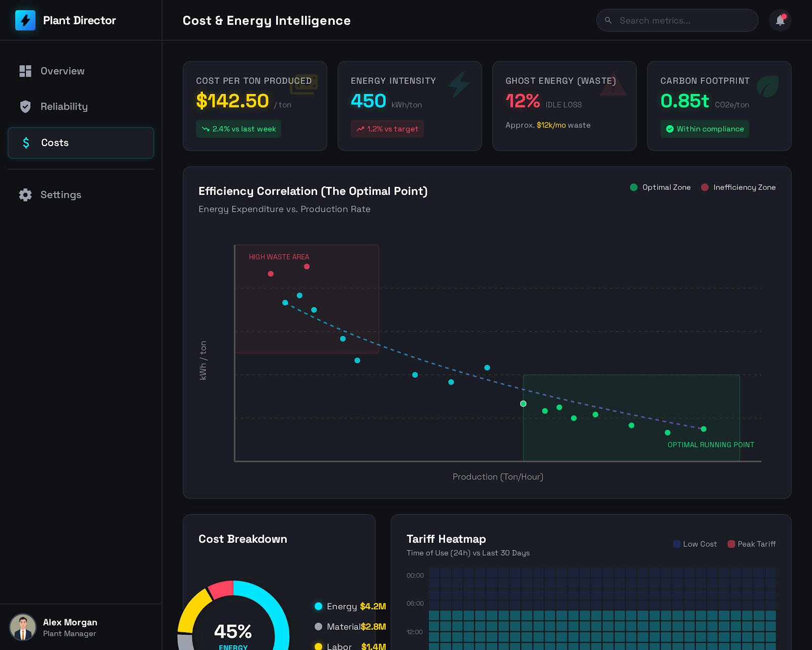Click the 0.85t carbon value

pos(685,101)
